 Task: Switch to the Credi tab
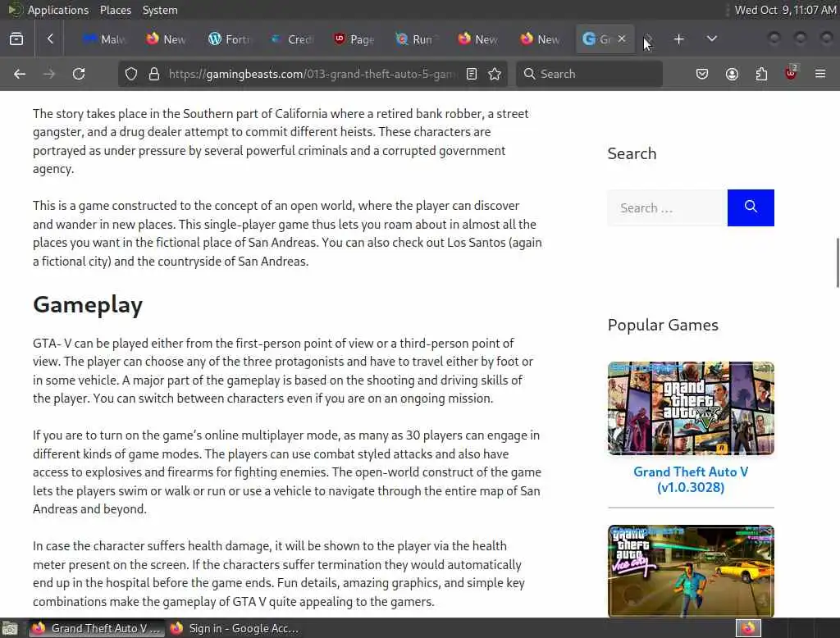point(291,39)
